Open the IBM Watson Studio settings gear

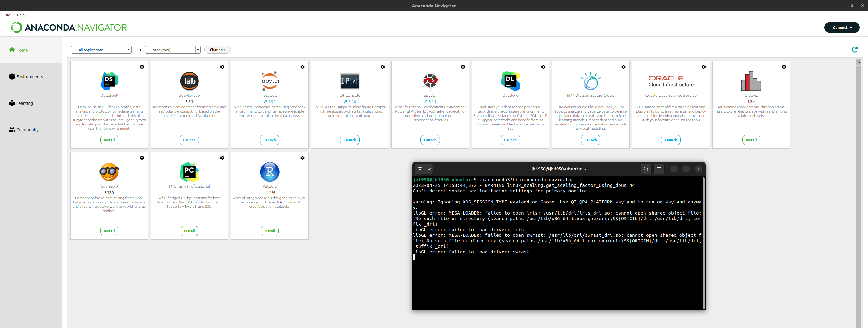[623, 67]
